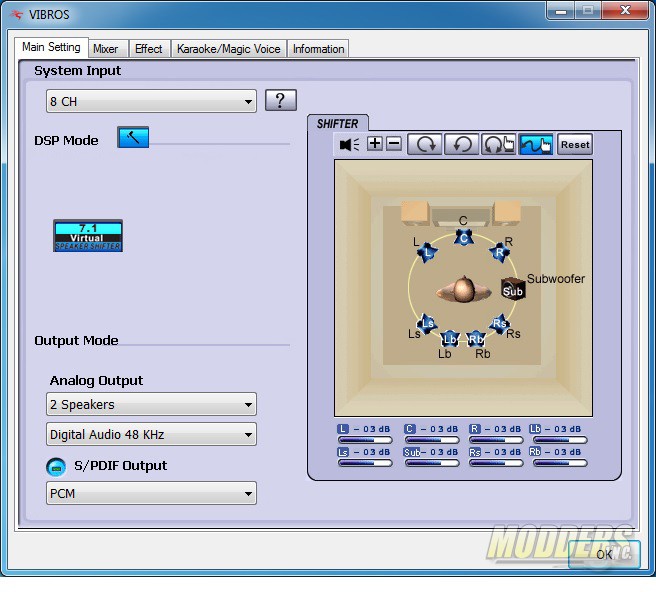Open the 2 Speakers analog output dropdown

tap(151, 404)
